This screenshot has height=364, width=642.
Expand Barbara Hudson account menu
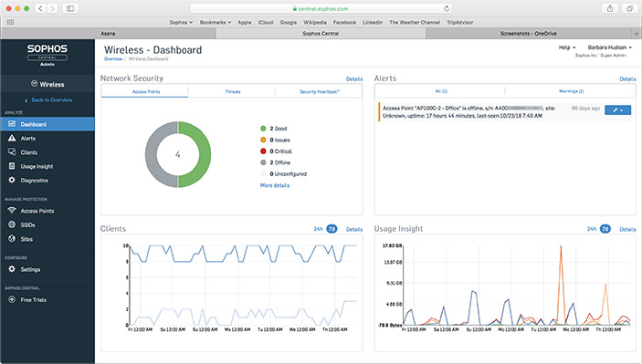pos(610,47)
